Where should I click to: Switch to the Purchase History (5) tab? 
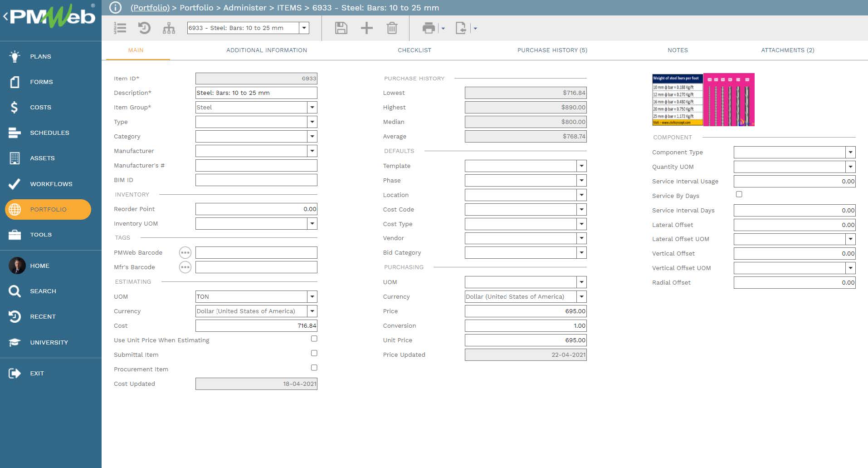coord(552,50)
